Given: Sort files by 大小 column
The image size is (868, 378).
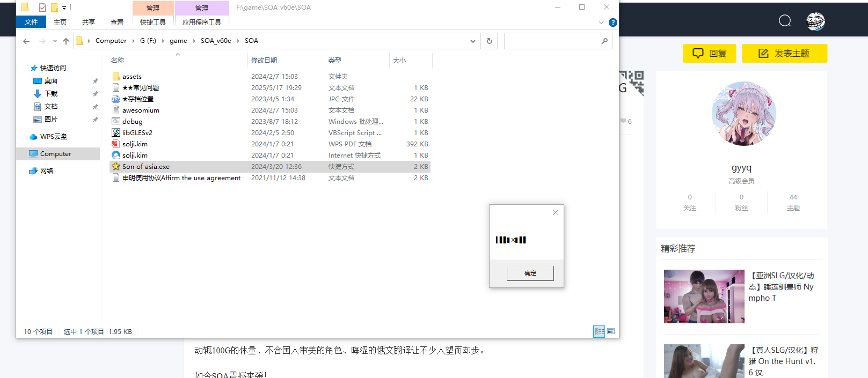Looking at the screenshot, I should (399, 61).
